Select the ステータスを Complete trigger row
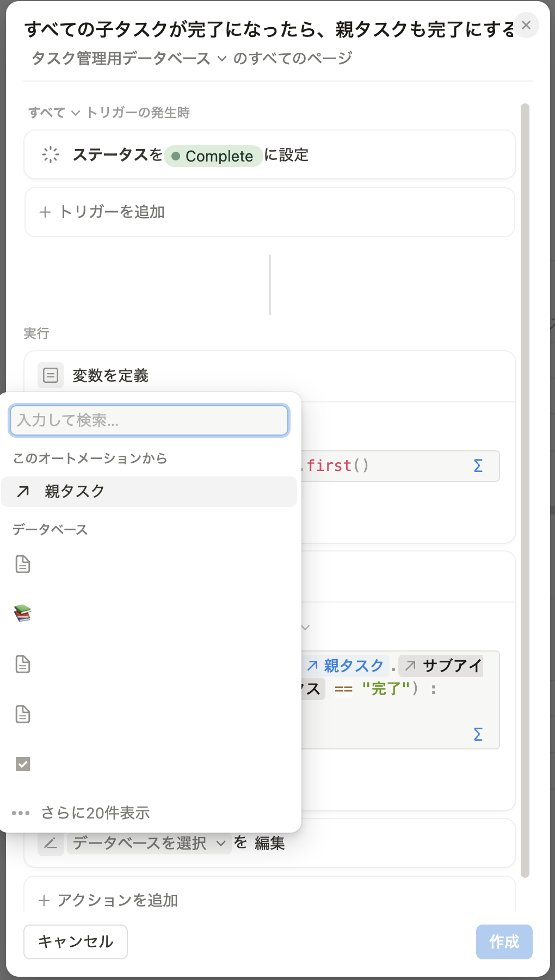This screenshot has width=555, height=980. tap(270, 154)
